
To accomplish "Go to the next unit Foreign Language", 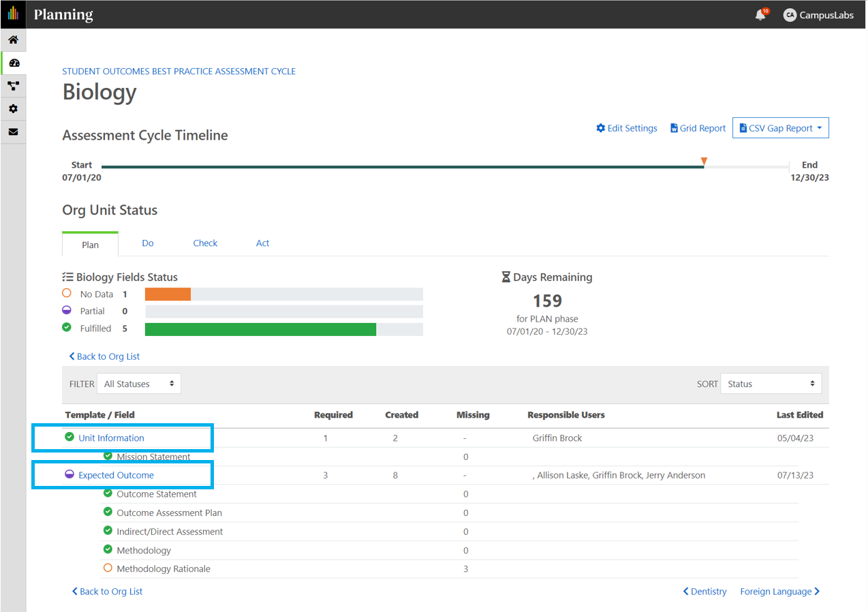I will click(x=780, y=592).
